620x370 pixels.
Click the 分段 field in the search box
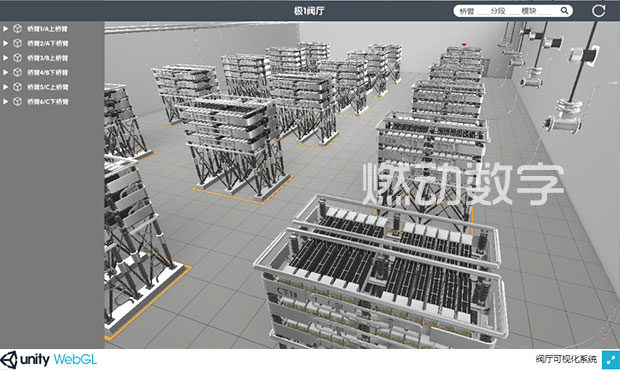click(x=504, y=11)
